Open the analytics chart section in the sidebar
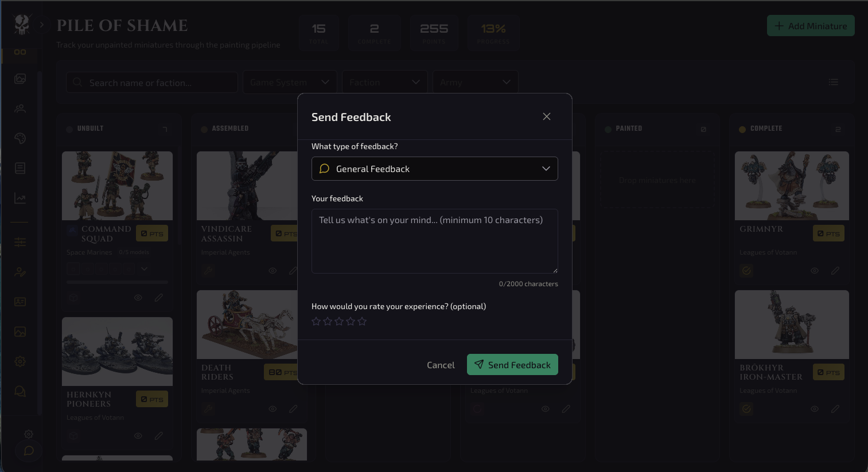The width and height of the screenshot is (868, 472). tap(20, 198)
